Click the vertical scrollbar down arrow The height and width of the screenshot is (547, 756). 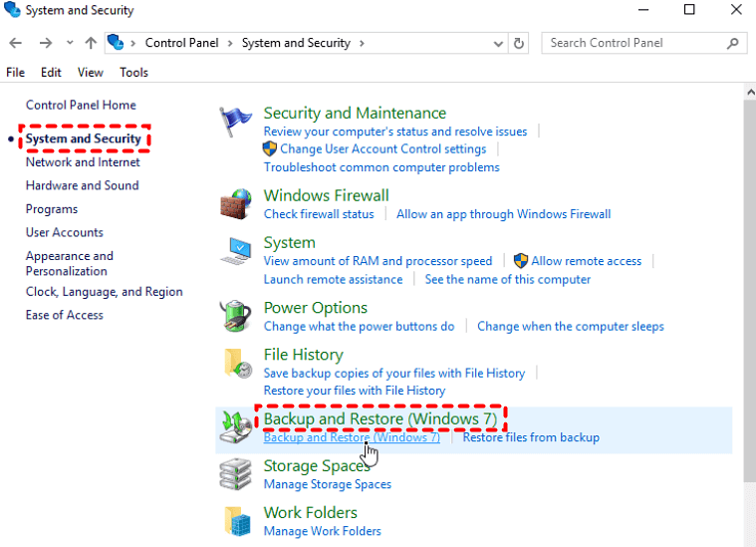[749, 539]
